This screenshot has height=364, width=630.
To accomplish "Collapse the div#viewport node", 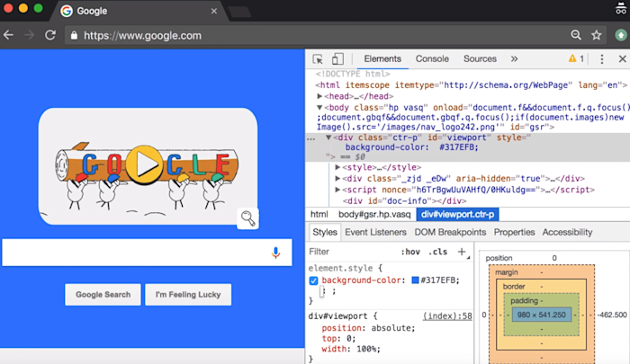I will click(x=328, y=138).
